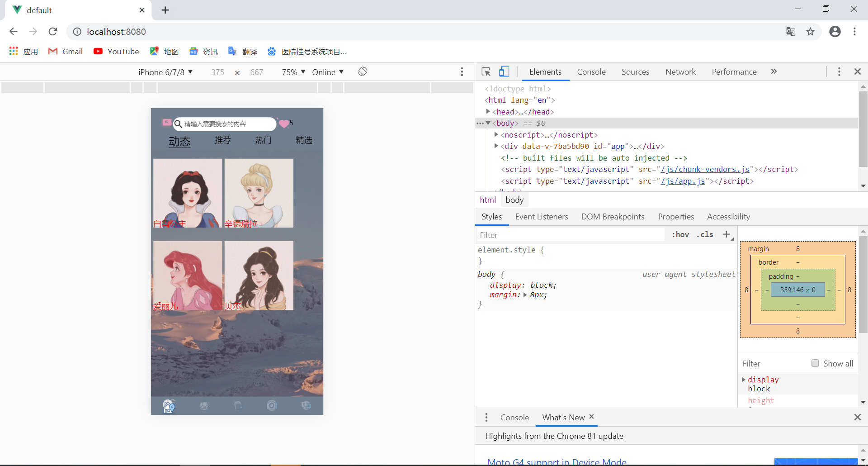868x466 pixels.
Task: Open the 地图 bookmark
Action: click(x=165, y=52)
